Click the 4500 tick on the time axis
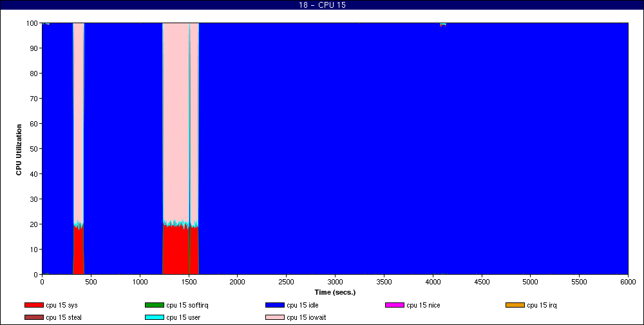Viewport: 644px width, 325px height. [x=482, y=282]
